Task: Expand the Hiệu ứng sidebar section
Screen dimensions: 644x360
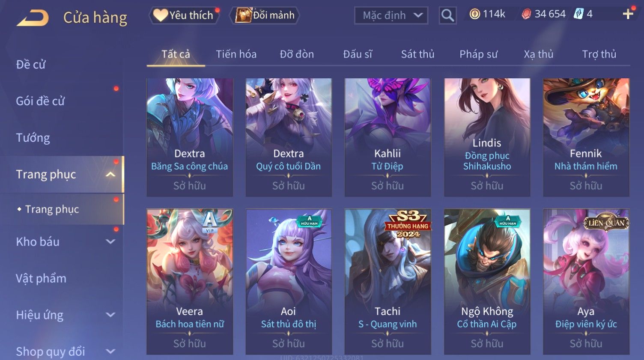Action: coord(110,315)
